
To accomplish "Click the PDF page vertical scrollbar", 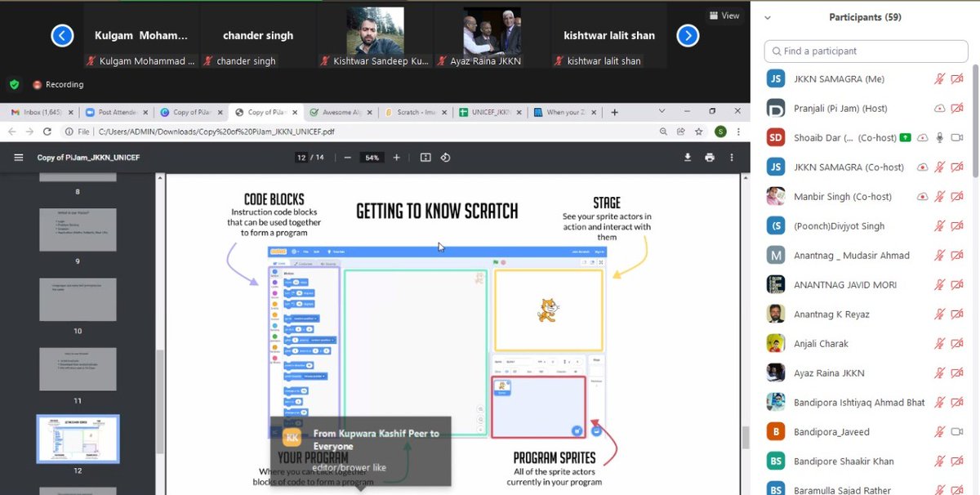I will coord(746,438).
